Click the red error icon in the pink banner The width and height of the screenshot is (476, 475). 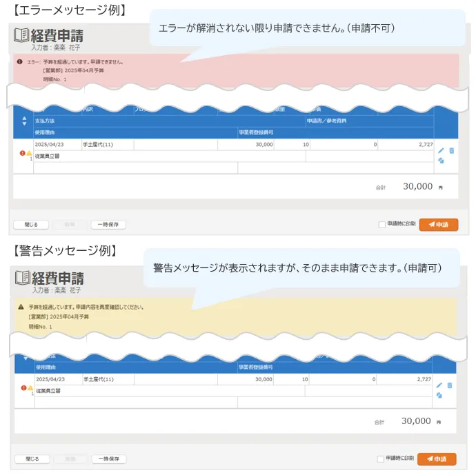(19, 61)
